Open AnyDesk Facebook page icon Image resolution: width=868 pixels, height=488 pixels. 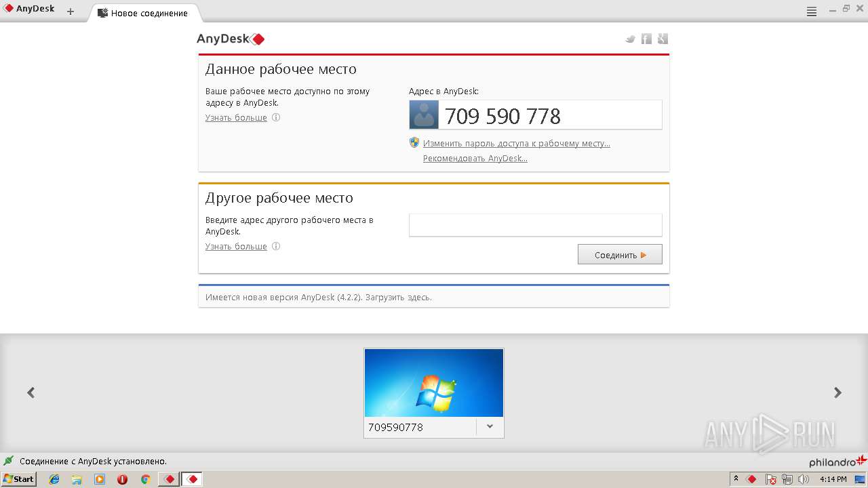click(647, 39)
